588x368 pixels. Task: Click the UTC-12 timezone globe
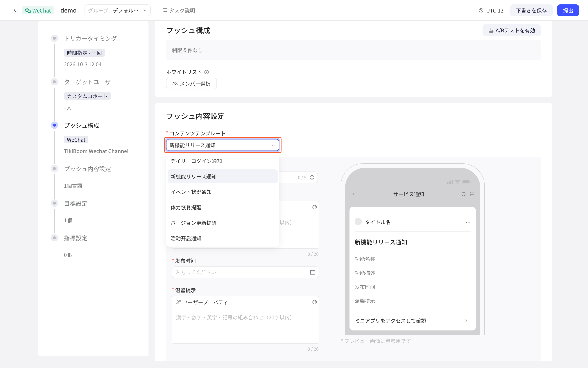coord(481,10)
